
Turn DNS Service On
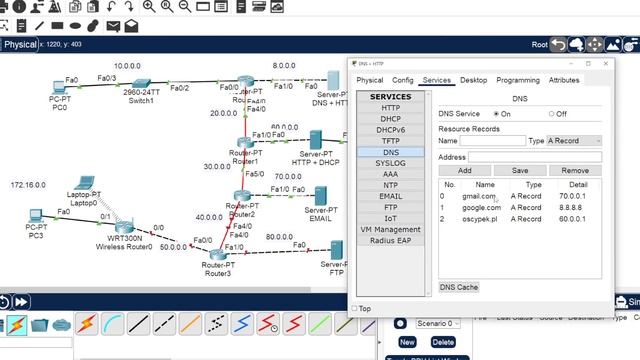[496, 114]
